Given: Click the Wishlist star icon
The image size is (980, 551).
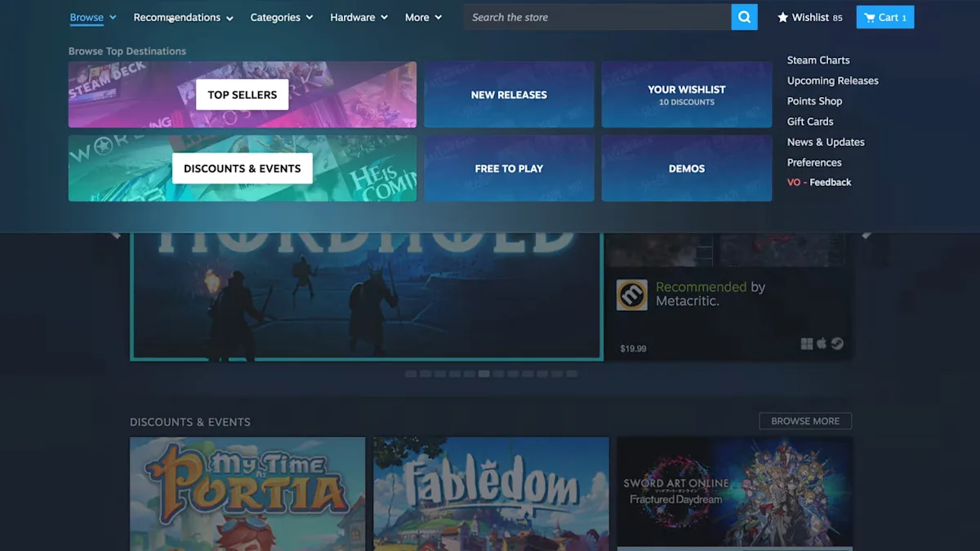Looking at the screenshot, I should coord(782,17).
